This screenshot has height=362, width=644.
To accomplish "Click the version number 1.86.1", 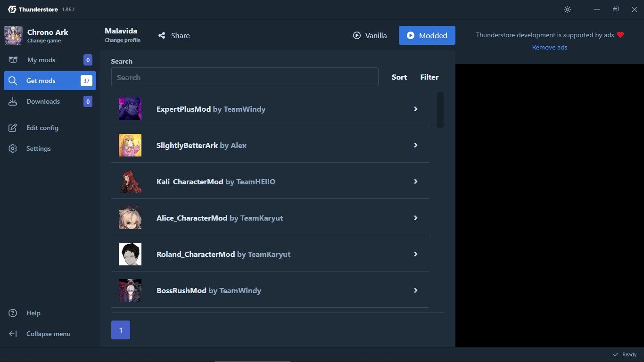I will tap(68, 9).
